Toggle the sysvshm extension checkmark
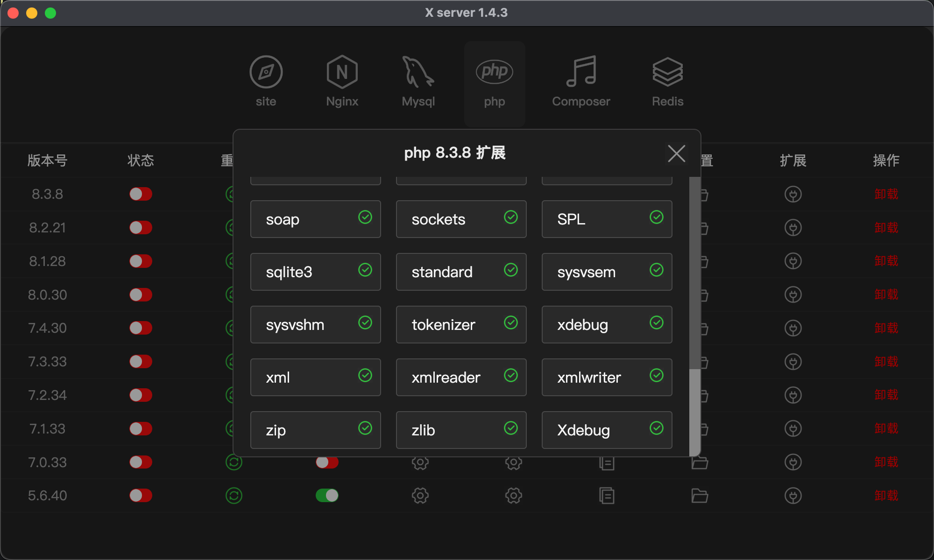The image size is (934, 560). point(365,322)
